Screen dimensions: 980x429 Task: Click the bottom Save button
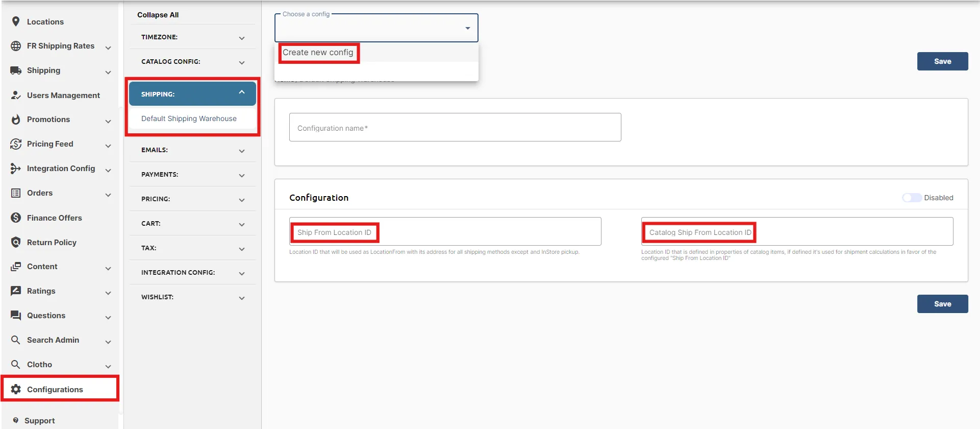coord(942,304)
